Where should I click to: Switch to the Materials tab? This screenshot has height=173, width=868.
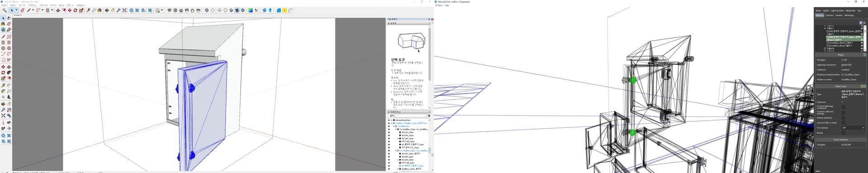pyautogui.click(x=850, y=10)
